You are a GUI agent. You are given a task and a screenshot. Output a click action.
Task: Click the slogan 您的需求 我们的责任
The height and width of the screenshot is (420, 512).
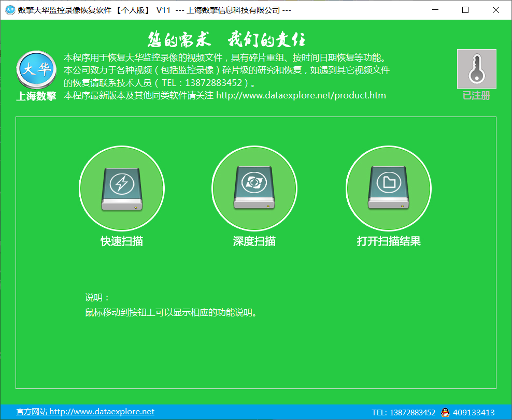(x=226, y=39)
